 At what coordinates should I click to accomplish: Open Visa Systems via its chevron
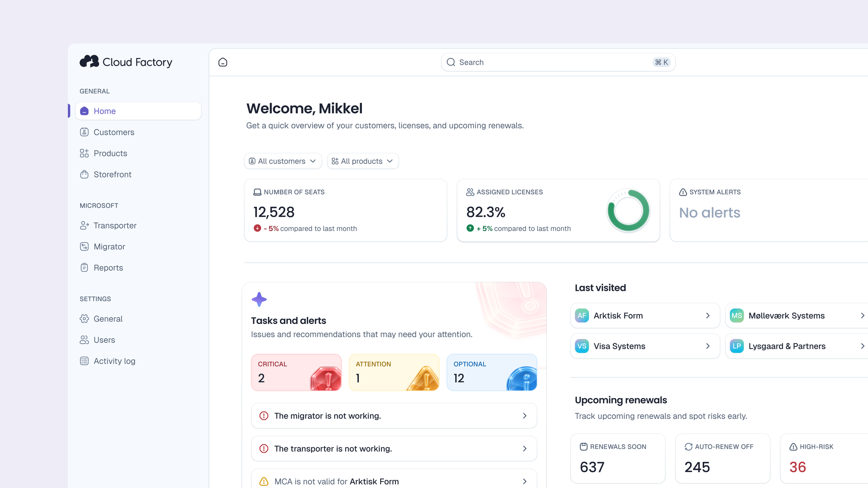[x=708, y=346]
